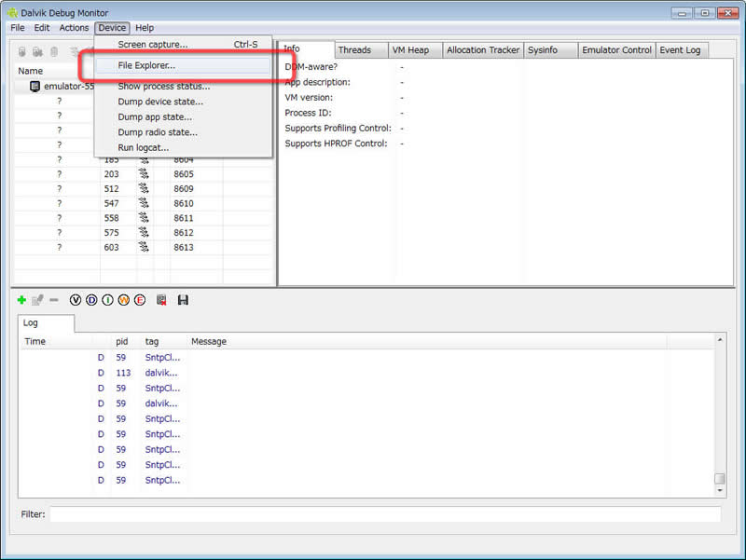
Task: Select the process row with port 8613
Action: coord(145,247)
